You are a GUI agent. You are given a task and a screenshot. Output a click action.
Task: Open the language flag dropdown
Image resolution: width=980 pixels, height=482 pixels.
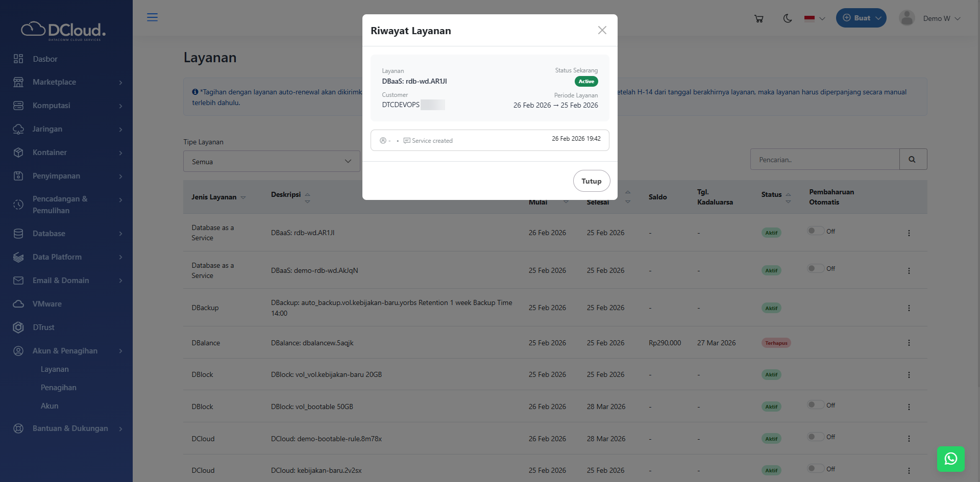click(x=814, y=18)
